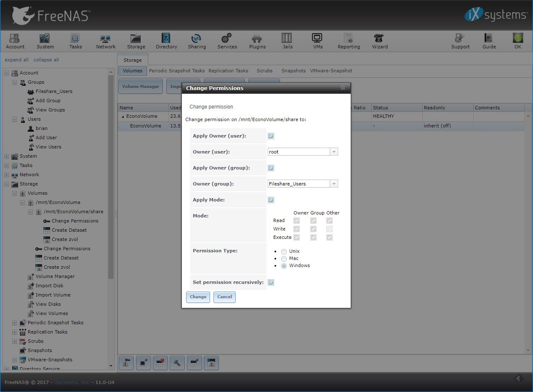
Task: Toggle Set permission recursively checkbox
Action: pos(271,283)
